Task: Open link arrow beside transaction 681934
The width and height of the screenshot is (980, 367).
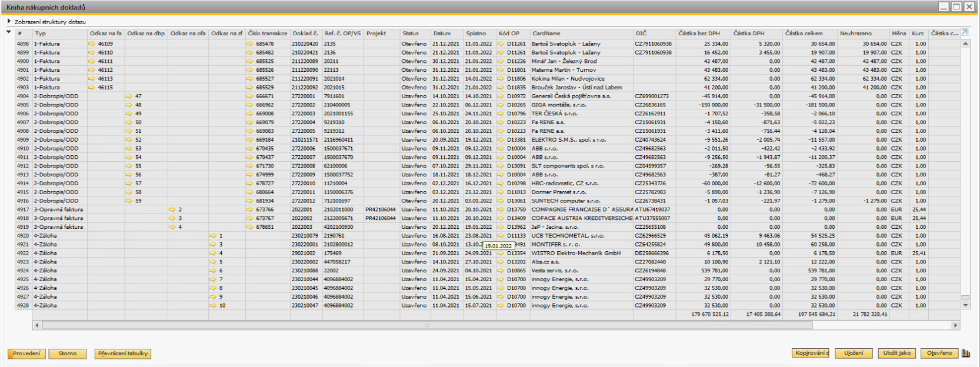Action: click(249, 201)
